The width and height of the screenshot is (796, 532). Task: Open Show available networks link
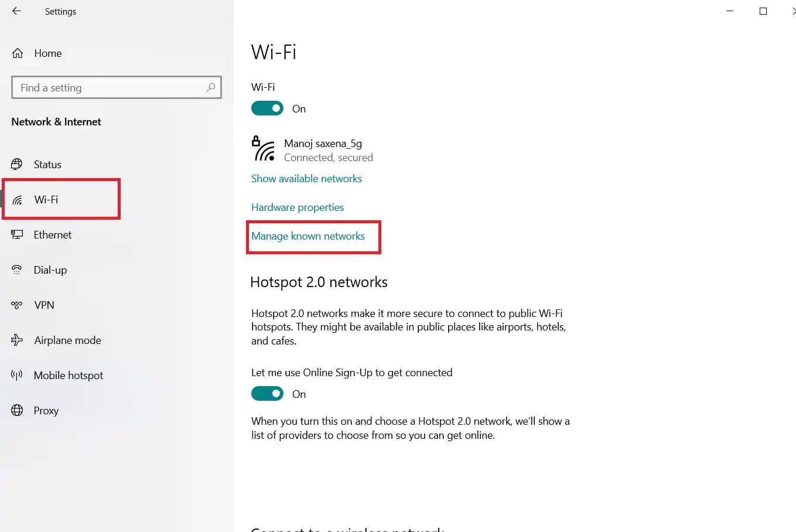[306, 179]
